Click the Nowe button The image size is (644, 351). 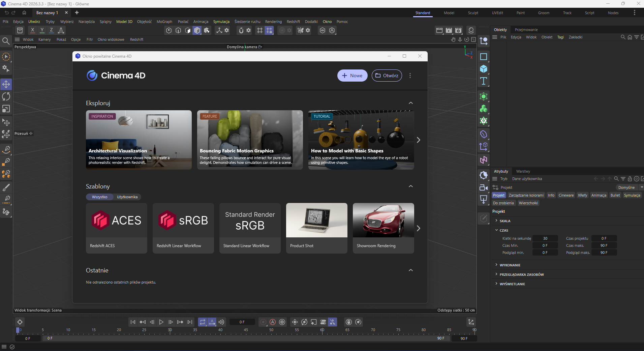(352, 76)
